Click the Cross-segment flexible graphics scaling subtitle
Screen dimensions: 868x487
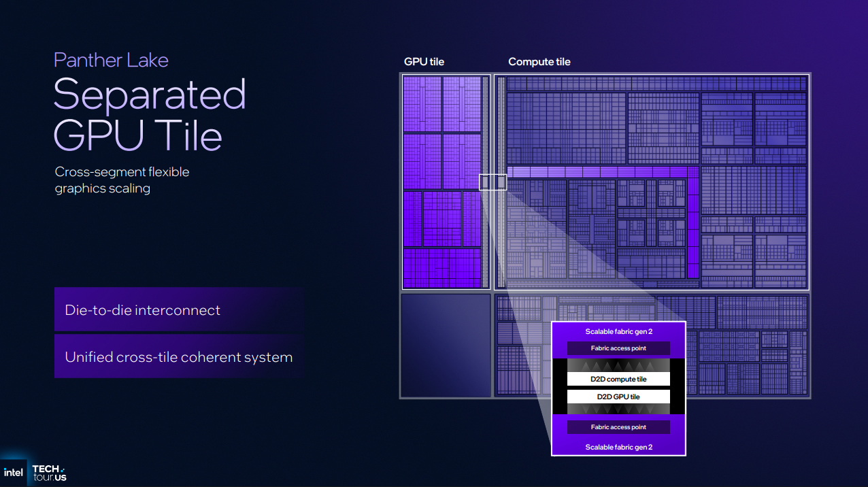coord(122,180)
